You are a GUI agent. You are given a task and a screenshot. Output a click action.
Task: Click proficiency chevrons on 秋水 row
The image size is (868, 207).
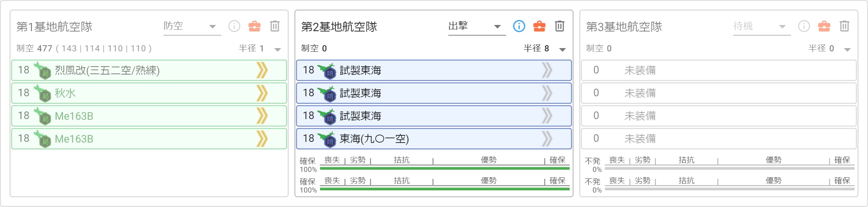click(262, 93)
